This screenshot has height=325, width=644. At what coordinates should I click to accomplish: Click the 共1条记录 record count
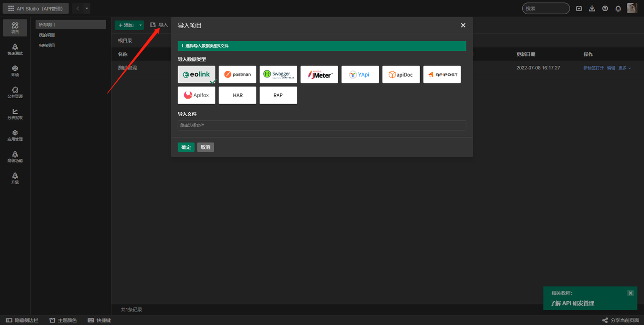(x=131, y=310)
